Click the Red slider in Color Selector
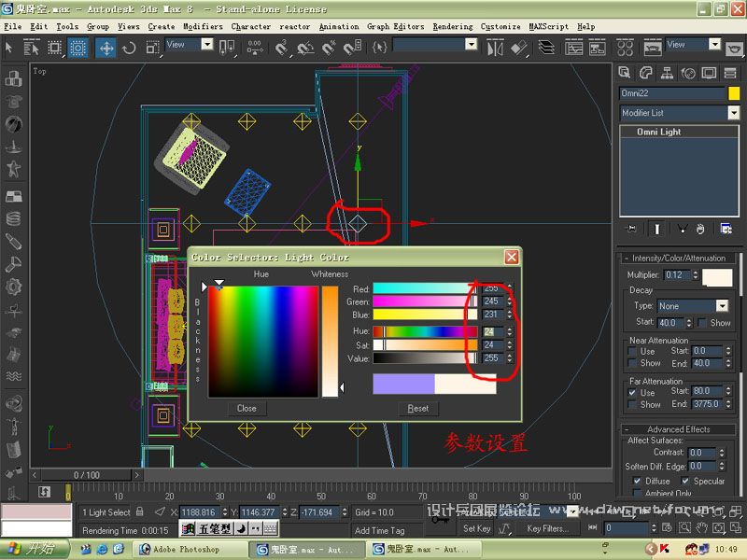The height and width of the screenshot is (560, 747). coord(425,288)
